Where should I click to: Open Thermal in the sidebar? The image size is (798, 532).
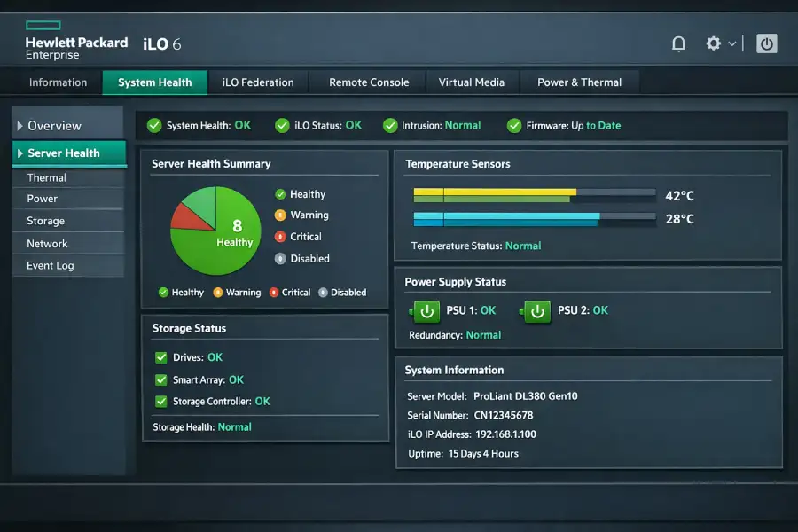click(x=46, y=177)
